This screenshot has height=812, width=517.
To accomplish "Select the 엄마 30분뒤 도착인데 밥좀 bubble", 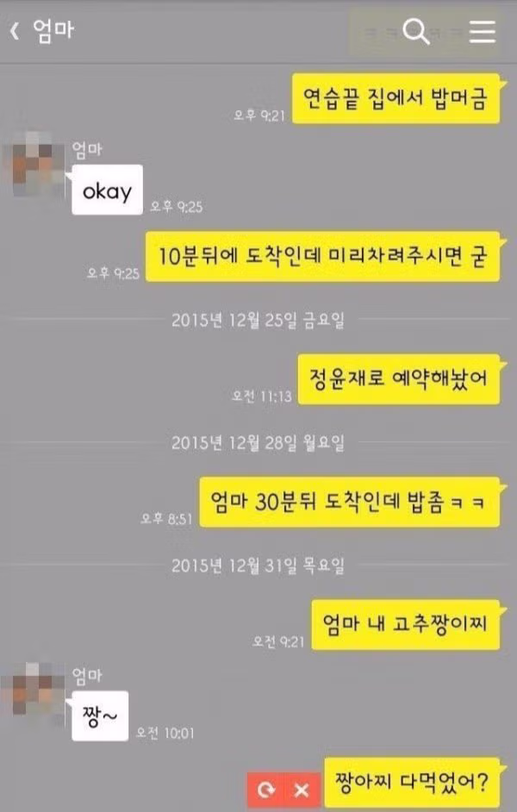I will (350, 502).
